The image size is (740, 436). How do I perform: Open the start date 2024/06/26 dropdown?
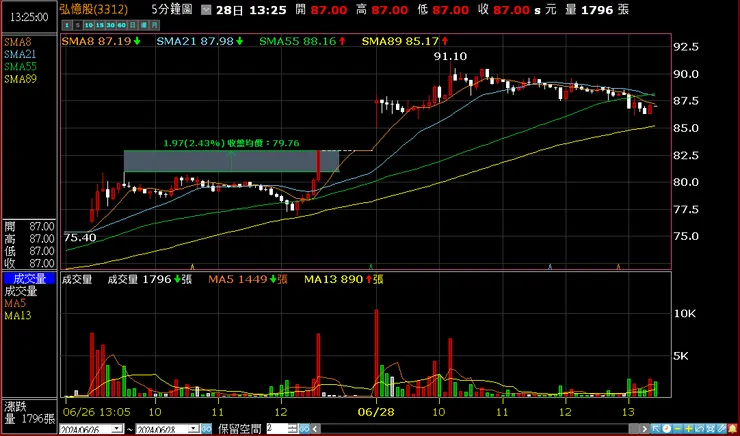[116, 429]
